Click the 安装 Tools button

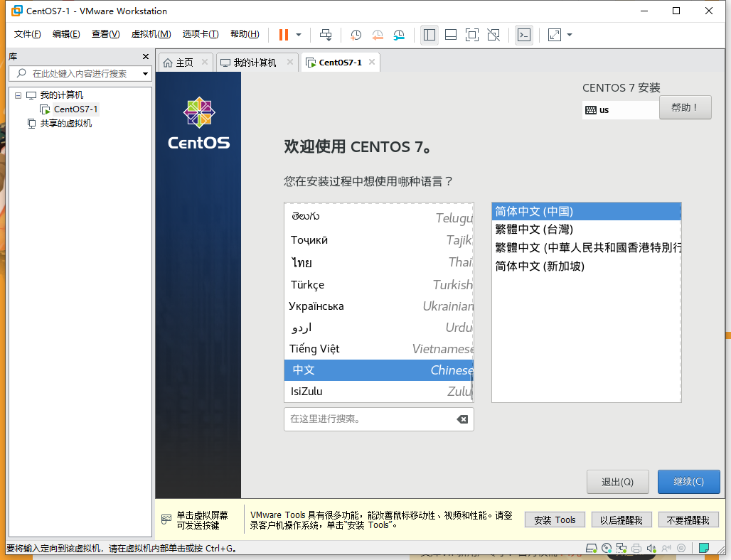tap(555, 520)
